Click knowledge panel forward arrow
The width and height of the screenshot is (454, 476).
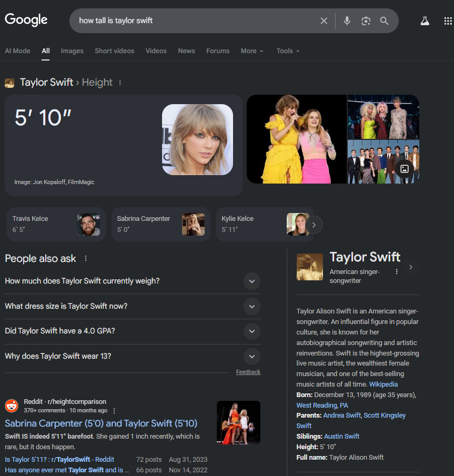(x=410, y=267)
